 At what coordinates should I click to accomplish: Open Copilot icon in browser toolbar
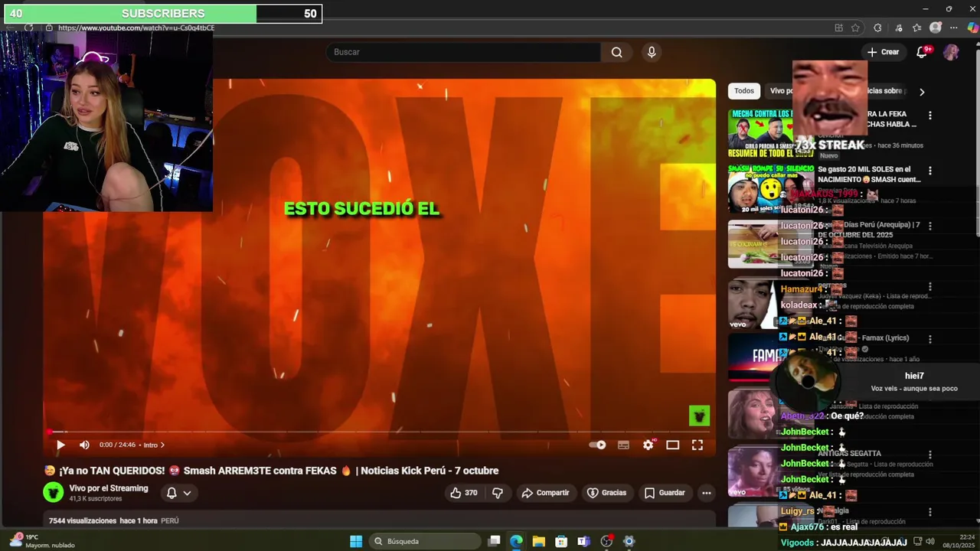tap(972, 28)
